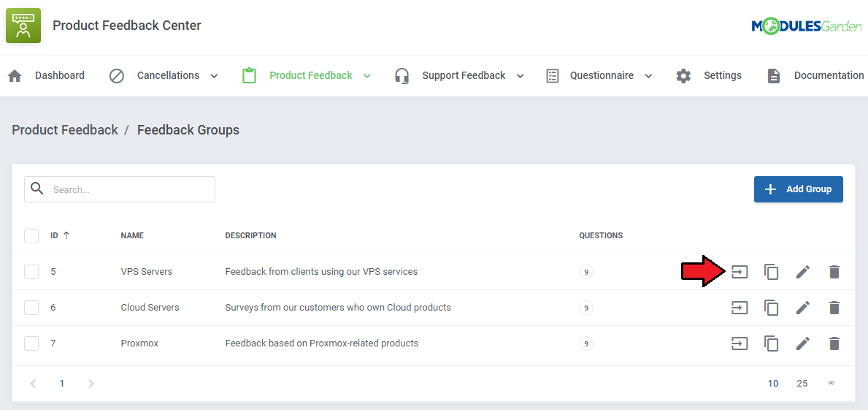Click the Feedback Groups breadcrumb text
868x410 pixels.
click(x=188, y=129)
